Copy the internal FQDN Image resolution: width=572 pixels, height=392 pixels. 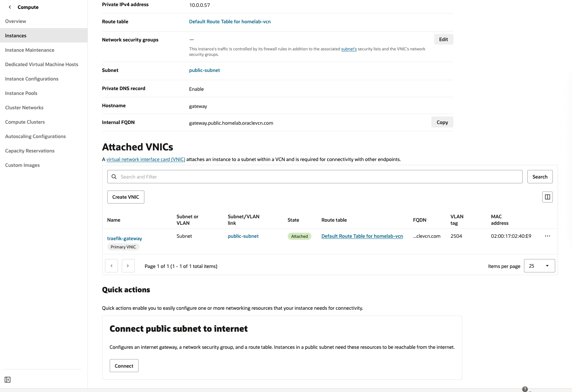pos(442,122)
